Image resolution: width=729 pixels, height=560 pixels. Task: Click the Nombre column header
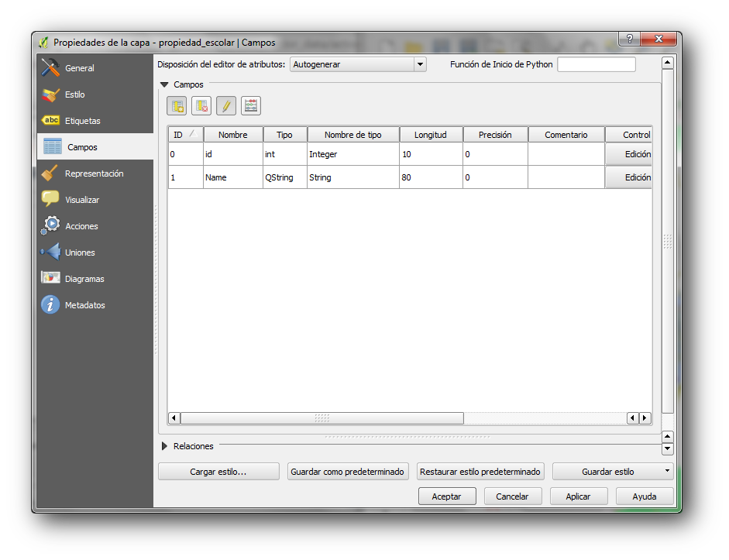[x=233, y=135]
